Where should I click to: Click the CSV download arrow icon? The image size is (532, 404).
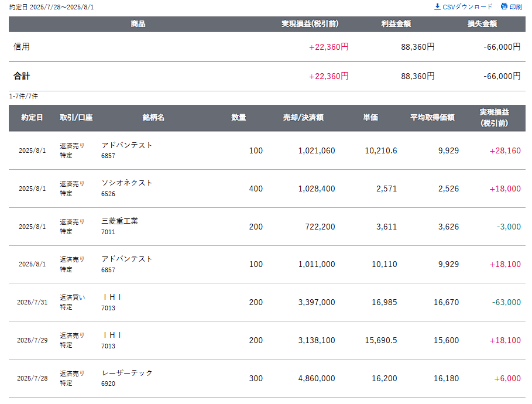coord(437,6)
